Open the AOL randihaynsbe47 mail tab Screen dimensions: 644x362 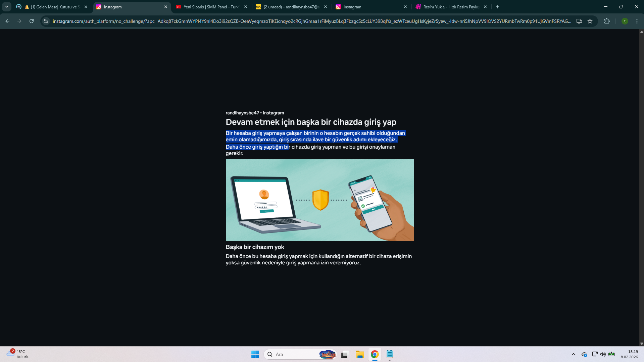pyautogui.click(x=292, y=7)
